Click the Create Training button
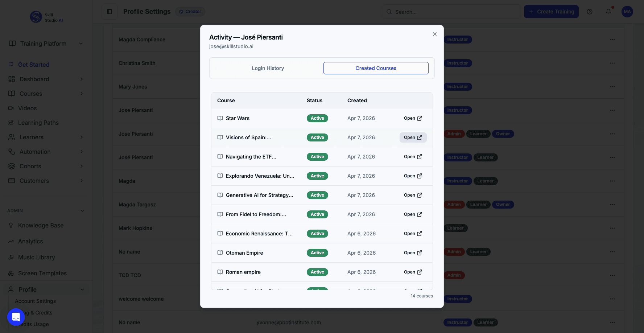This screenshot has width=644, height=333. 551,12
